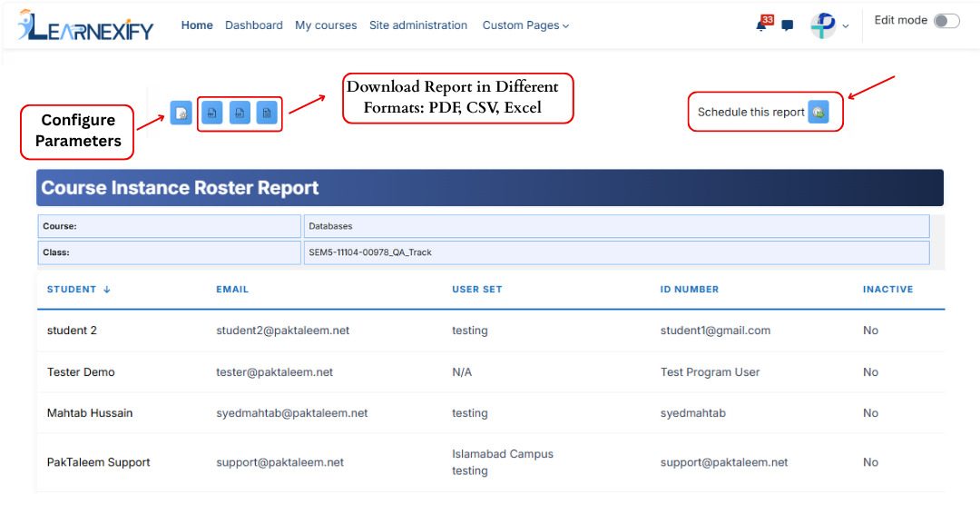Click ID number student1@gmail.com
Image resolution: width=980 pixels, height=514 pixels.
coord(716,331)
